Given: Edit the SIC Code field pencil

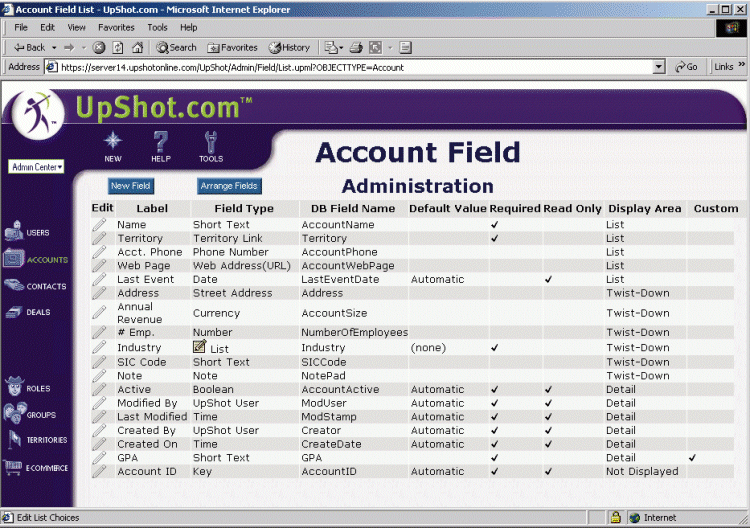Looking at the screenshot, I should coord(99,362).
